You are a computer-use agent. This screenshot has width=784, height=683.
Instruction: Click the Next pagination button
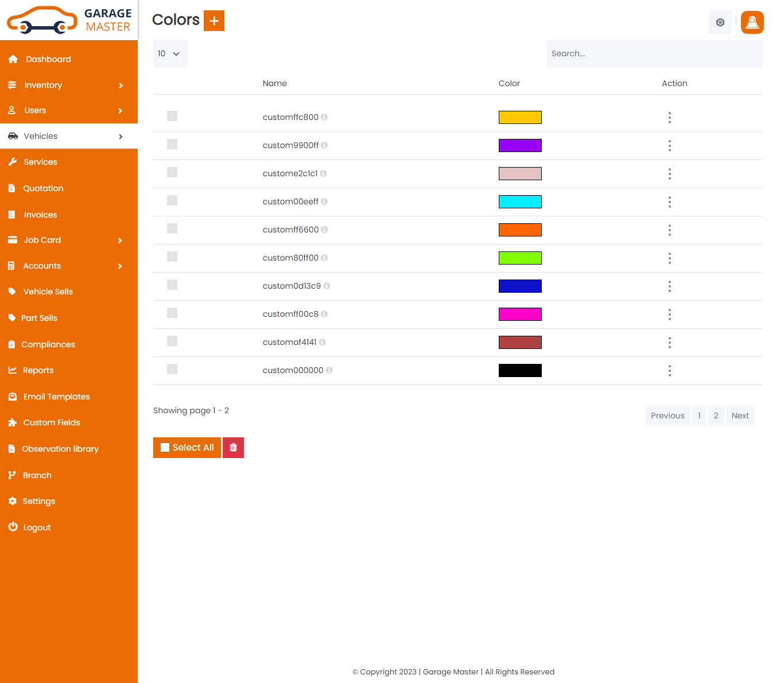pyautogui.click(x=740, y=416)
